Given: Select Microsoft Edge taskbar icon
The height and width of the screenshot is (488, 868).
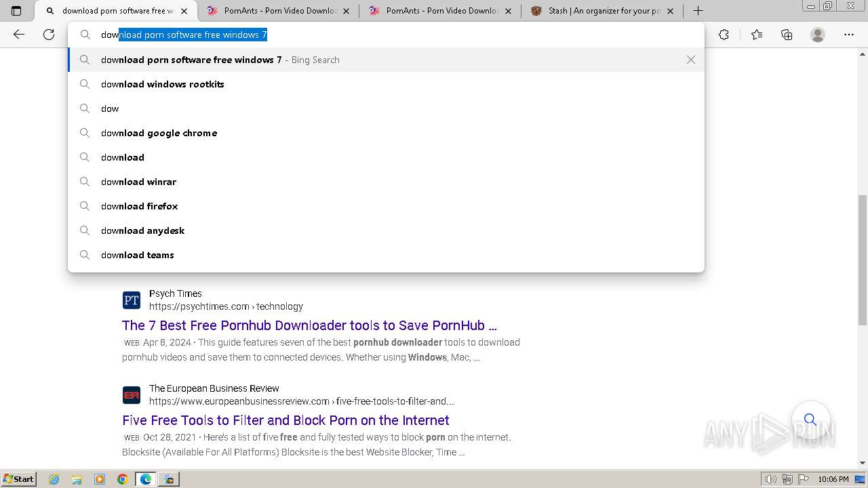Looking at the screenshot, I should point(146,479).
